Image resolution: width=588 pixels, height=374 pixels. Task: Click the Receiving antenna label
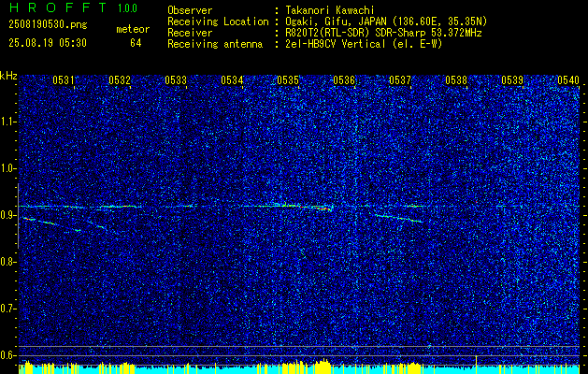[215, 44]
